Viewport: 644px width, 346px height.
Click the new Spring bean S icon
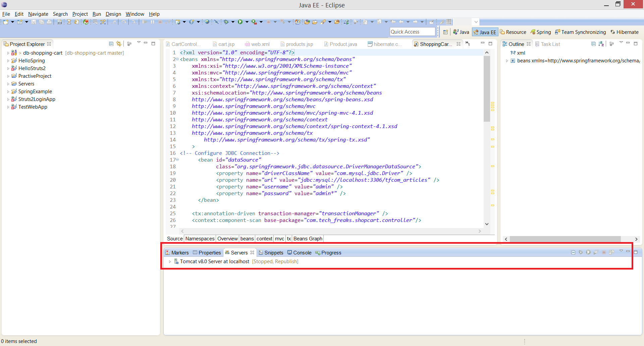tap(192, 22)
